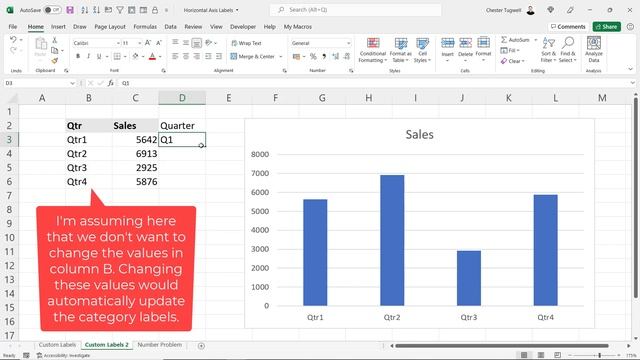
Task: Open the Formulas ribbon tab
Action: coord(145,27)
